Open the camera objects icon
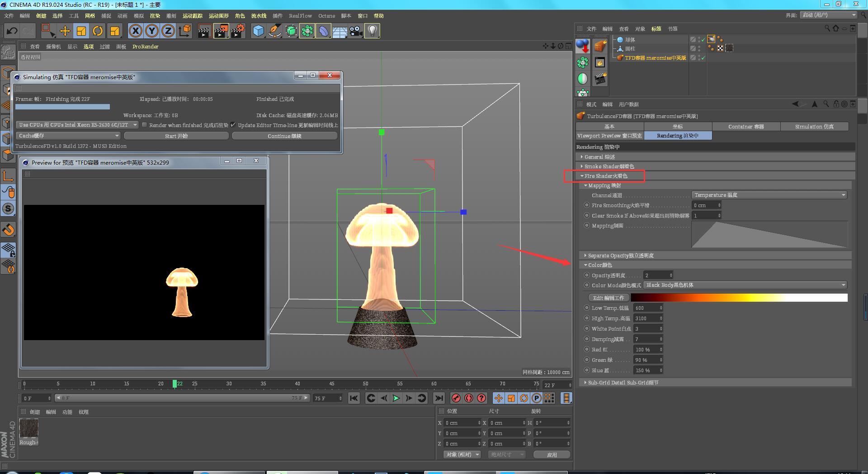 coord(356,31)
